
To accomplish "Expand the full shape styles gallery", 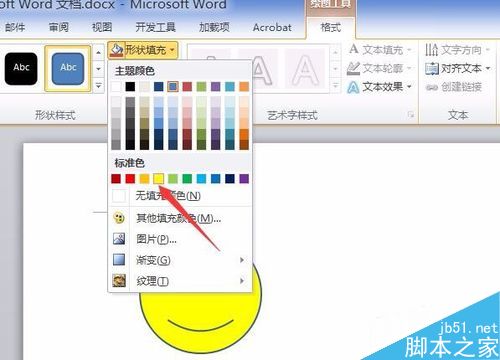I will pos(99,85).
